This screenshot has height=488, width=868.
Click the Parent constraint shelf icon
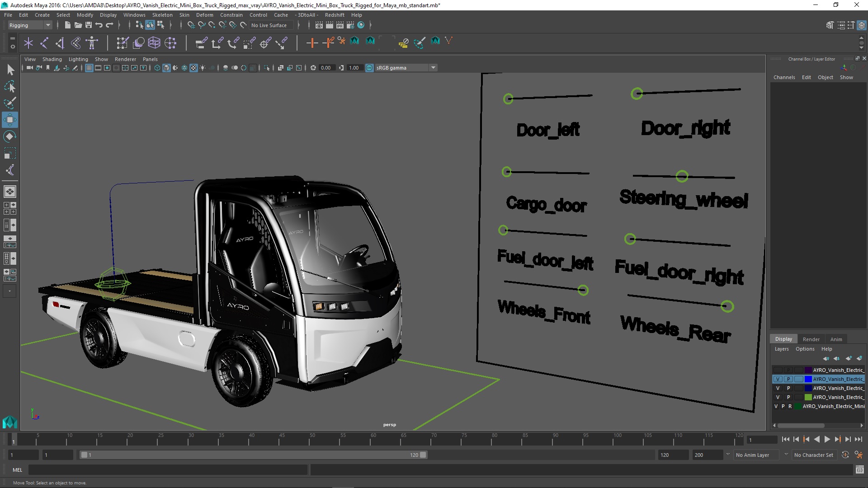coord(201,43)
